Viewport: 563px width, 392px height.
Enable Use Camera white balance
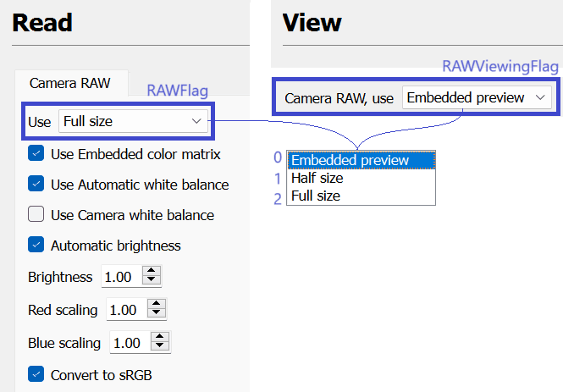click(36, 214)
